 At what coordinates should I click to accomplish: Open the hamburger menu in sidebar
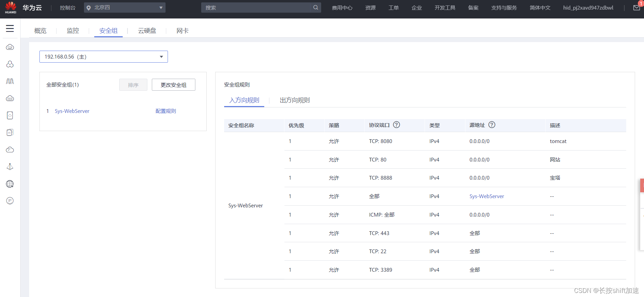pos(10,28)
